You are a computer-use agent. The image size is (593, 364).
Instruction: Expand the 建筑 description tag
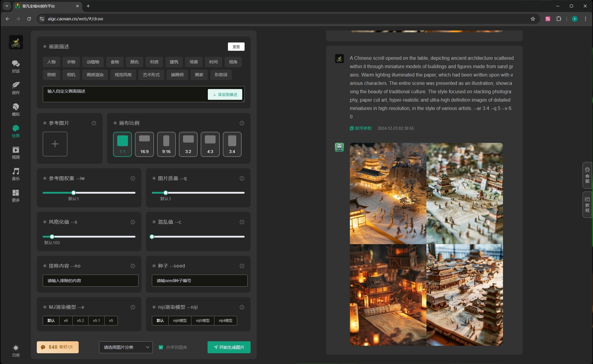point(174,62)
